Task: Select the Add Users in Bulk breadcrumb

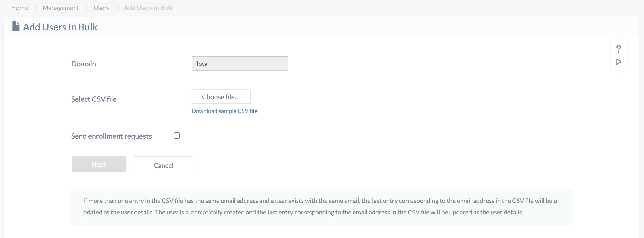Action: (x=148, y=8)
